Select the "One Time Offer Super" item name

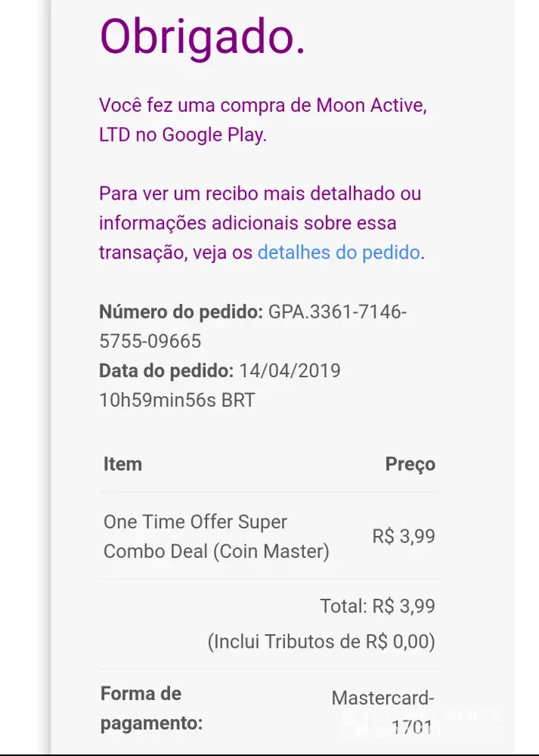click(x=195, y=522)
